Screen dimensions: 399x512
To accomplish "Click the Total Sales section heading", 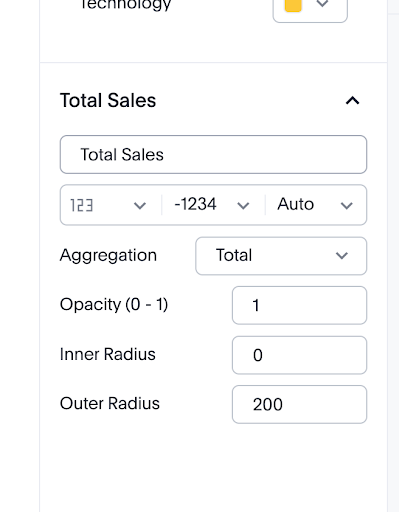I will [108, 100].
